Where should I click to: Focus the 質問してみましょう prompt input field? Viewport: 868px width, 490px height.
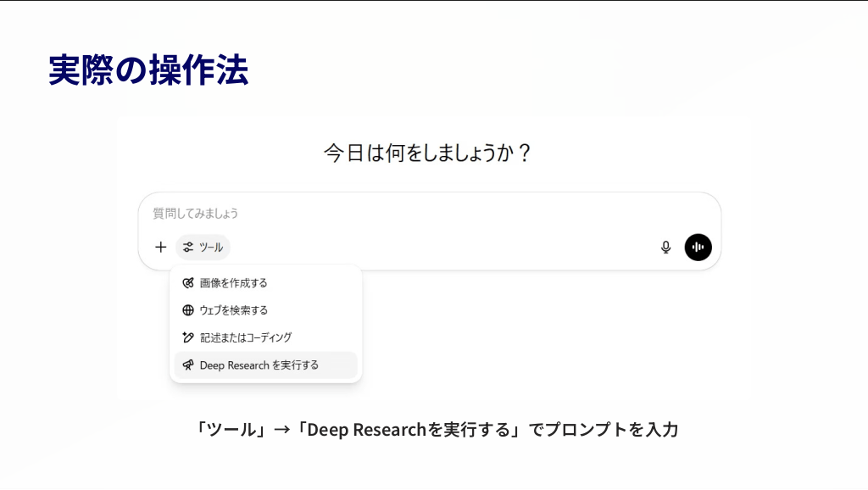coord(424,214)
